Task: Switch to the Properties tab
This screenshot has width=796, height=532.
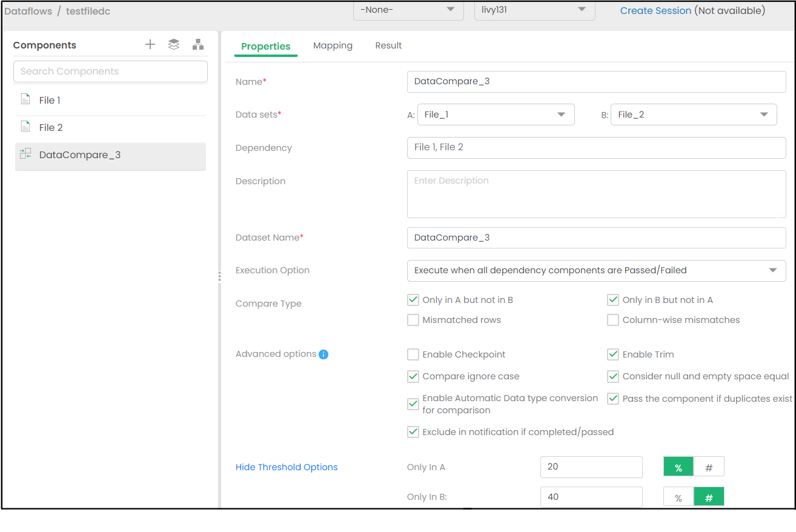Action: click(x=266, y=46)
